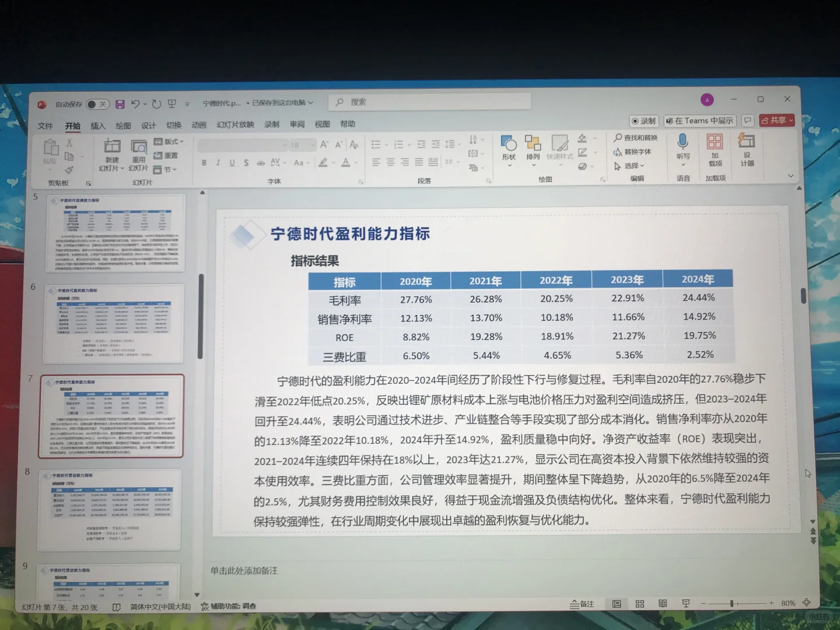Viewport: 840px width, 630px height.
Task: Toggle bold formatting
Action: tap(204, 163)
